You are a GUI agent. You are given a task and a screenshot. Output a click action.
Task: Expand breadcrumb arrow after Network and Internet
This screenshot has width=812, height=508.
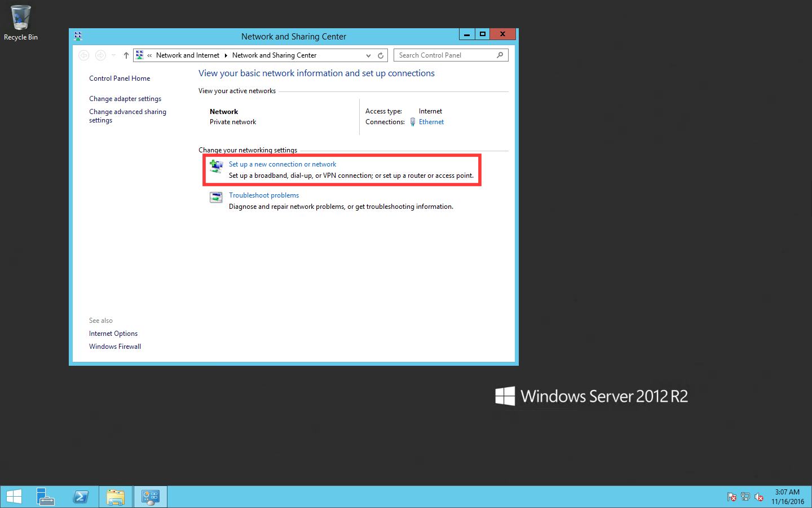[226, 55]
